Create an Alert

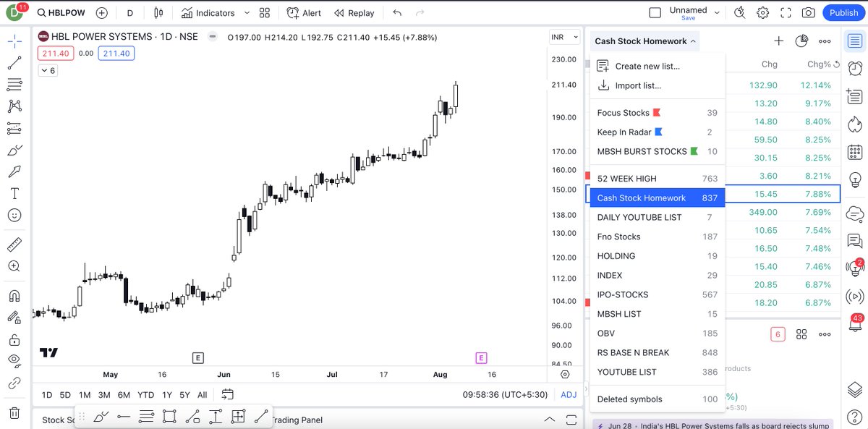click(x=304, y=13)
